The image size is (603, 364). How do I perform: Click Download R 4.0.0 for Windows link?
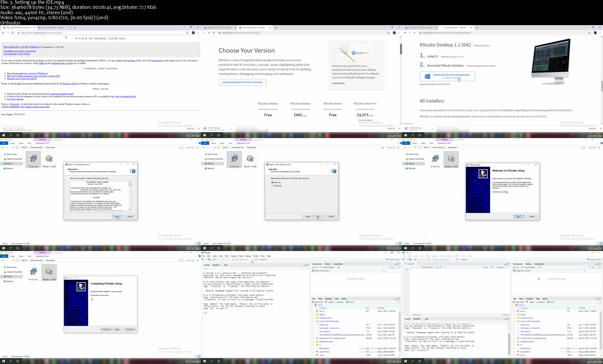[22, 47]
